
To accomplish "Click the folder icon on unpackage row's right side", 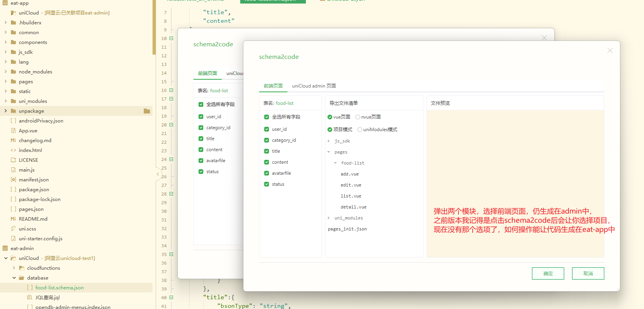I will [x=147, y=111].
